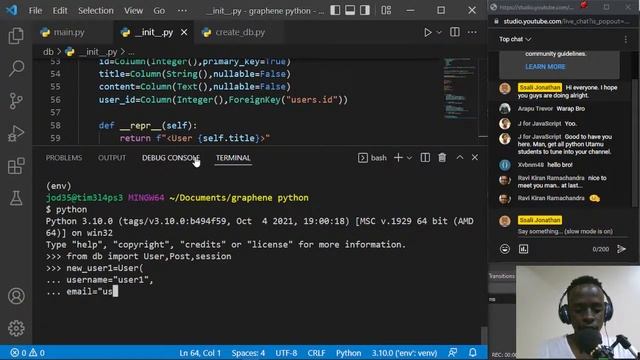The width and height of the screenshot is (640, 360).
Task: Open the Explorer view in activity bar
Action: 16,36
